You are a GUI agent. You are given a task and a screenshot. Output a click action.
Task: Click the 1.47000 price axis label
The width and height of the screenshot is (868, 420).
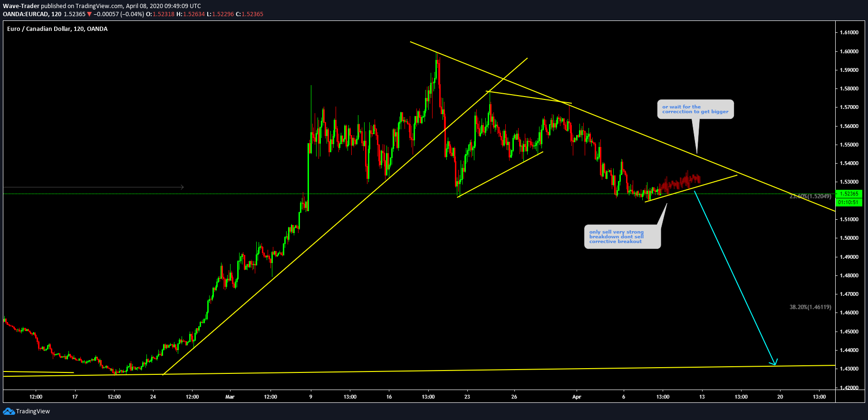[849, 294]
